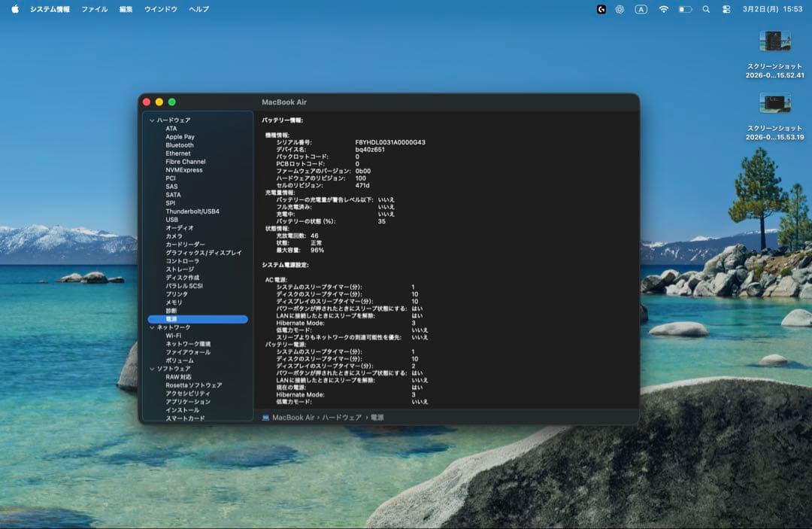
Task: Select Apple Pay in the sidebar
Action: 180,137
